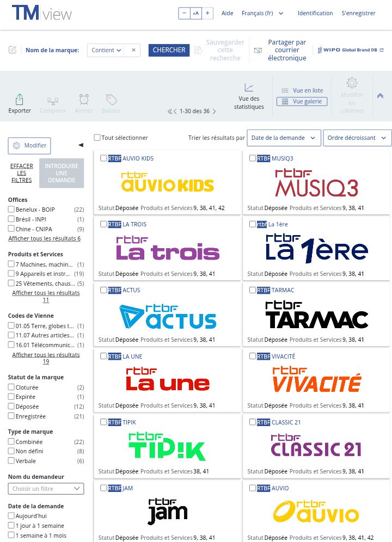
Task: Open the Aide menu
Action: click(x=228, y=13)
